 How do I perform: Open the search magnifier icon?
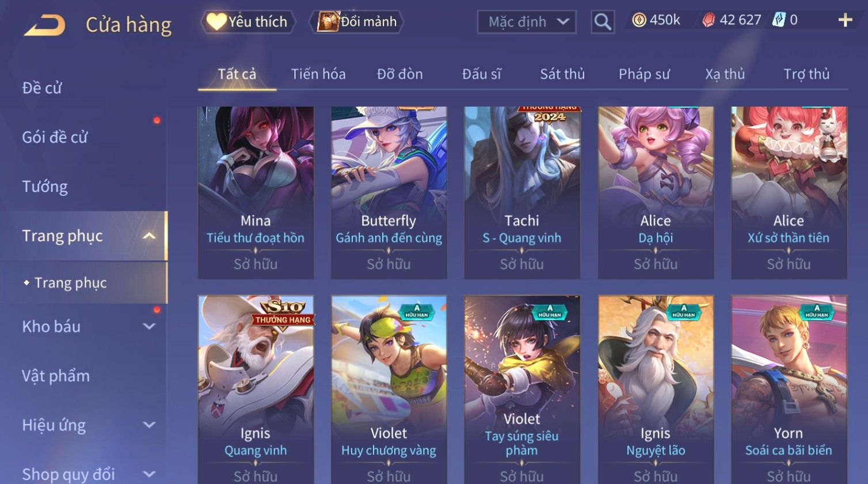(603, 22)
